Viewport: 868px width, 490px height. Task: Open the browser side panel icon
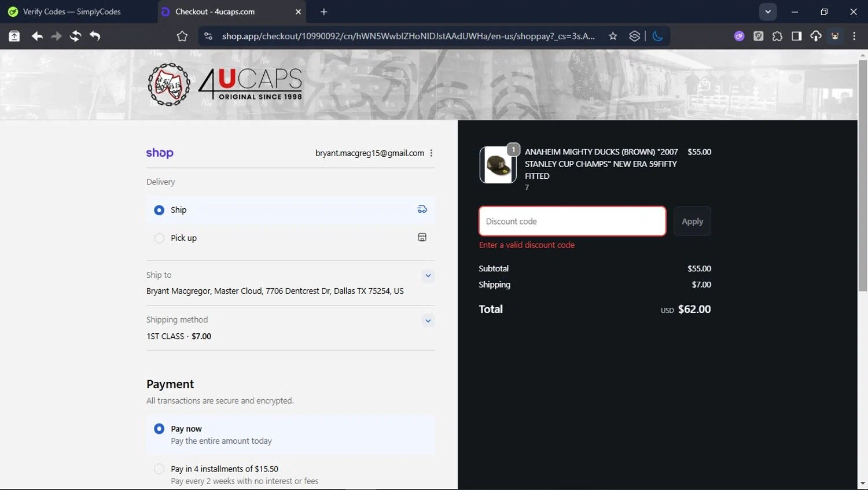click(797, 36)
